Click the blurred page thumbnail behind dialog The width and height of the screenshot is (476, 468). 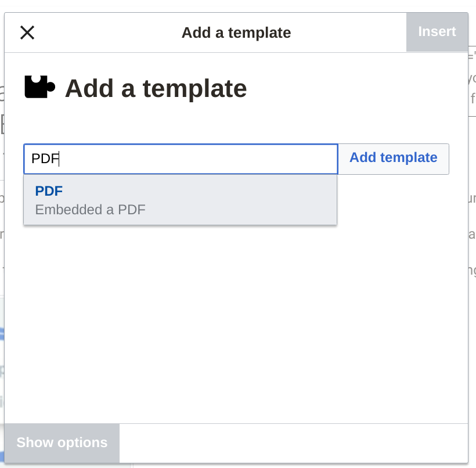pos(2,360)
